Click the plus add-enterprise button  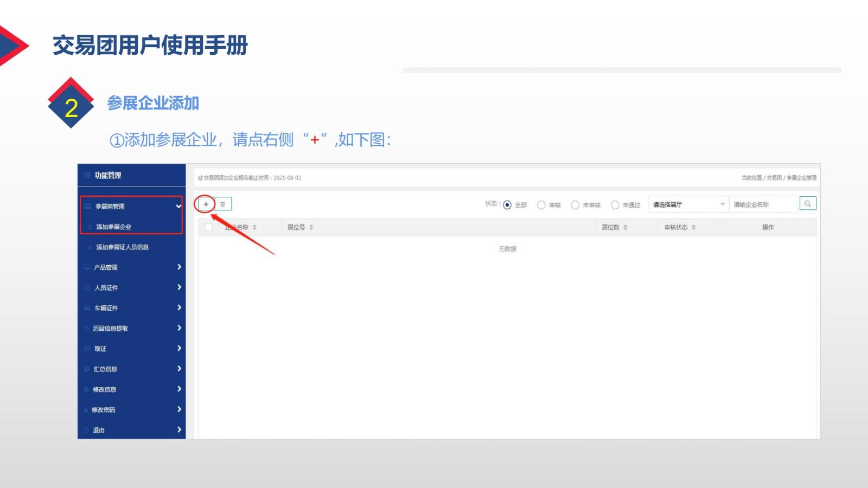[206, 204]
